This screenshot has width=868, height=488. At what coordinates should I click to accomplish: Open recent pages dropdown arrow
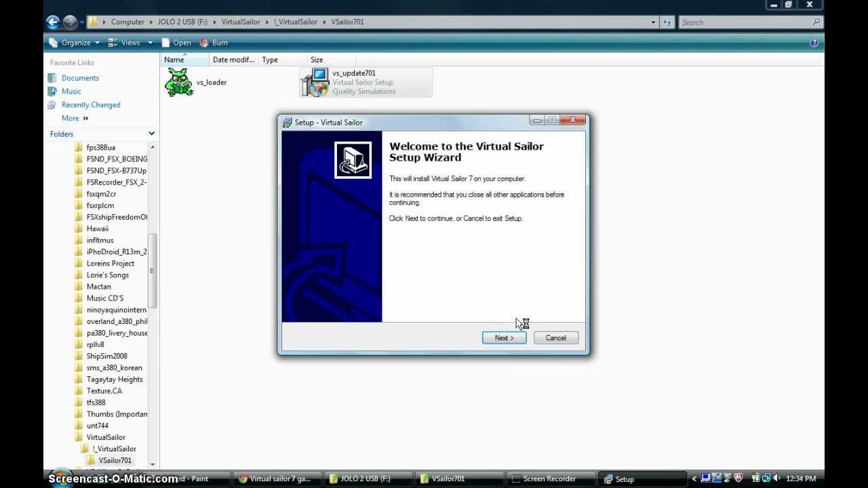(x=81, y=22)
